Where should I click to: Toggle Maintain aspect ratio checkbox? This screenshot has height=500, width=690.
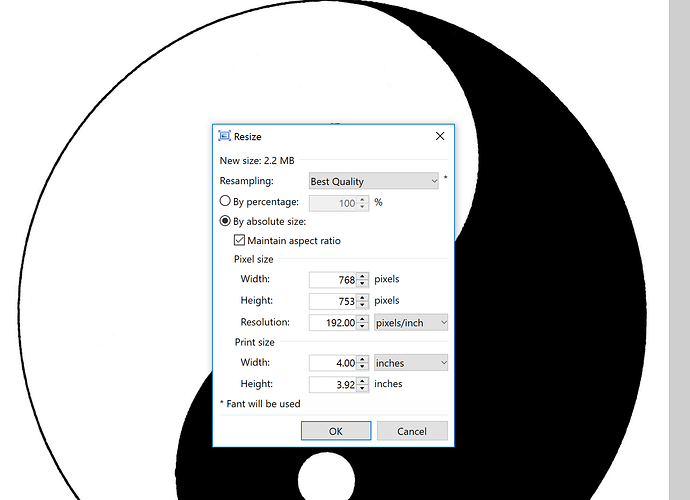[x=239, y=240]
